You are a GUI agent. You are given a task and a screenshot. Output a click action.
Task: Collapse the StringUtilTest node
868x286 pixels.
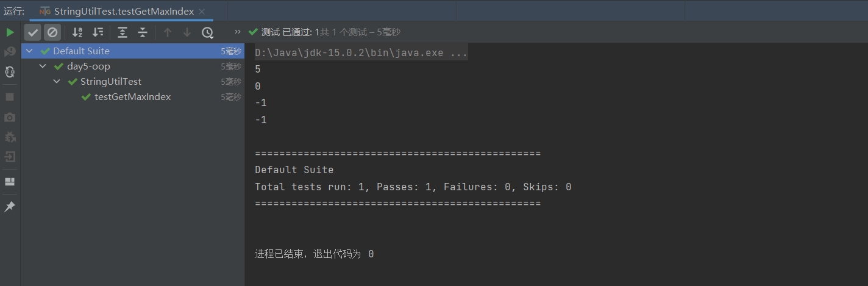(56, 81)
